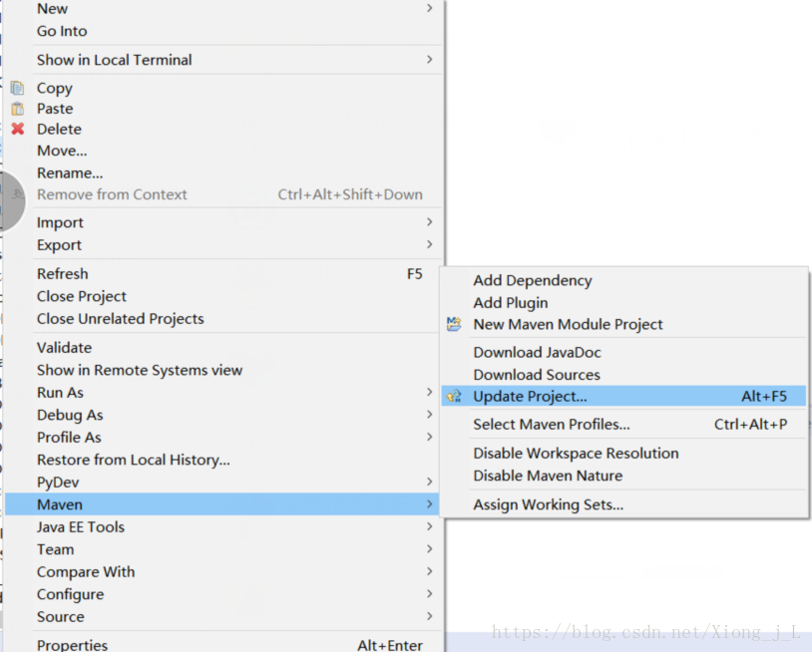Click Update Project... Alt+F5
Viewport: 812px width, 652px height.
coord(624,396)
